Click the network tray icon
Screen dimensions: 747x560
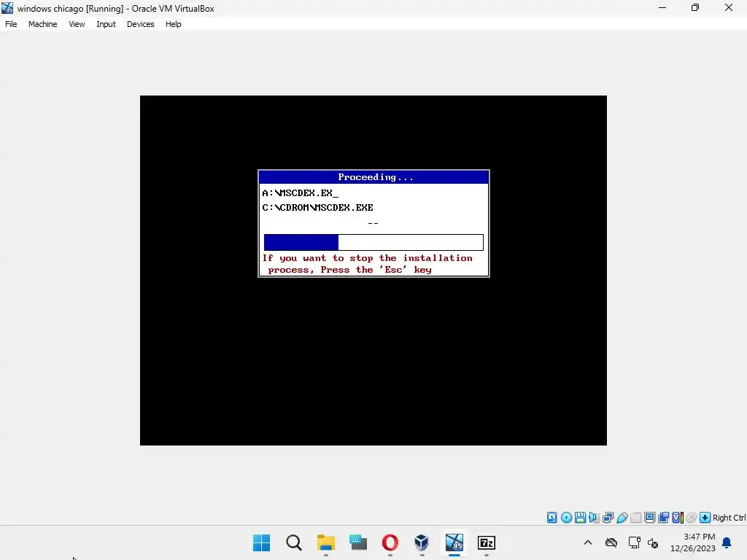634,542
